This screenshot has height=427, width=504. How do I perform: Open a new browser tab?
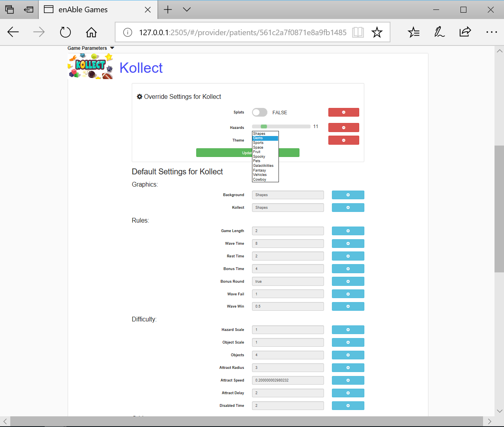[168, 9]
